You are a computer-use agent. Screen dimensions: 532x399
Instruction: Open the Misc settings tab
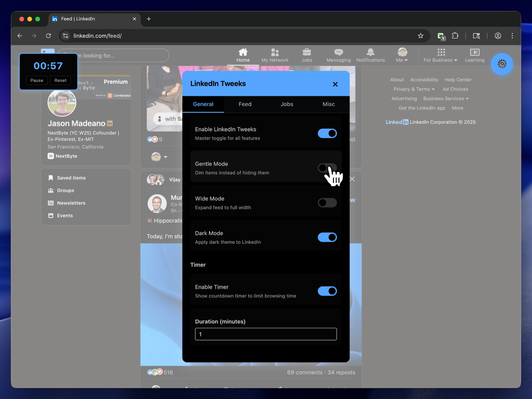tap(328, 104)
